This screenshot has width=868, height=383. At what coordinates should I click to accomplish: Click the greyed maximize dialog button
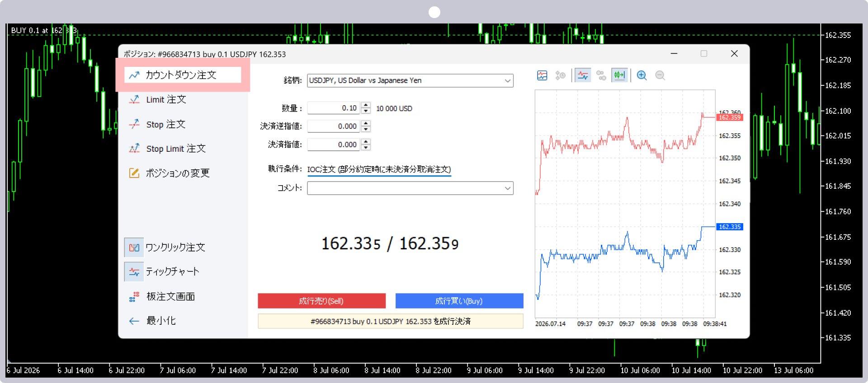point(704,54)
